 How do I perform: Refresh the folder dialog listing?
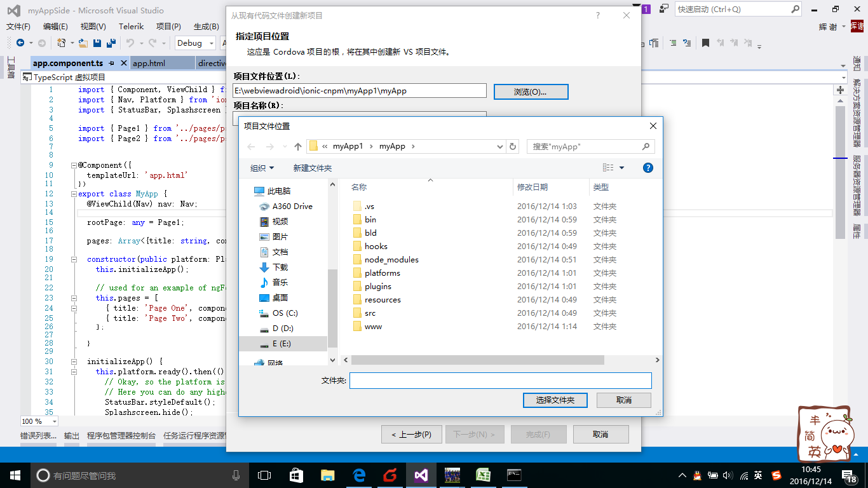(513, 147)
